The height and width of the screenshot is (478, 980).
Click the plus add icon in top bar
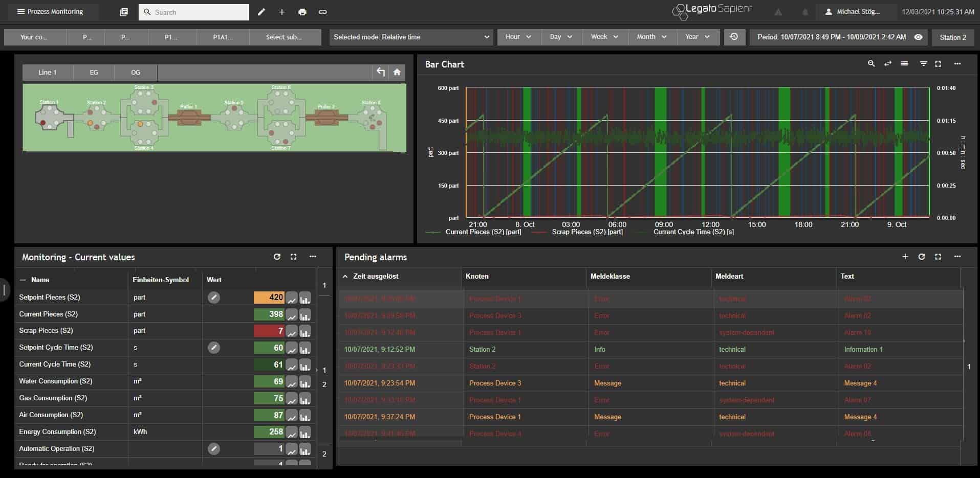pyautogui.click(x=281, y=12)
